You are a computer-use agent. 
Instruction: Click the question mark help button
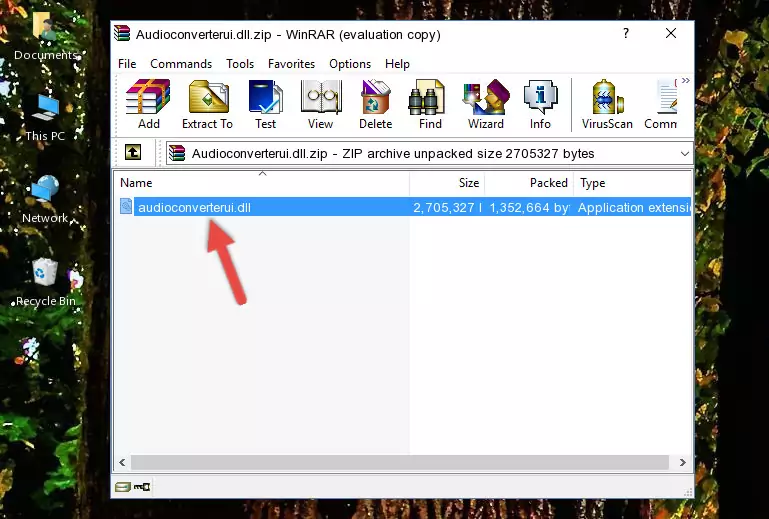coord(626,33)
